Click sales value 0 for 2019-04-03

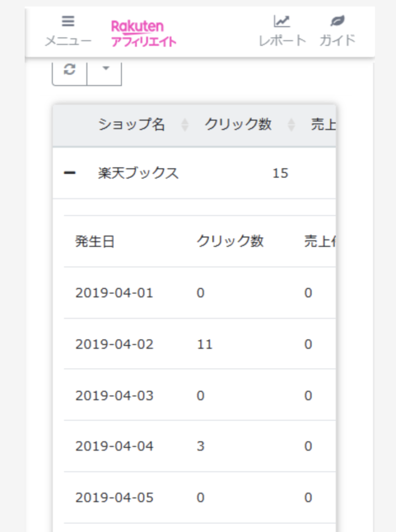click(x=308, y=395)
